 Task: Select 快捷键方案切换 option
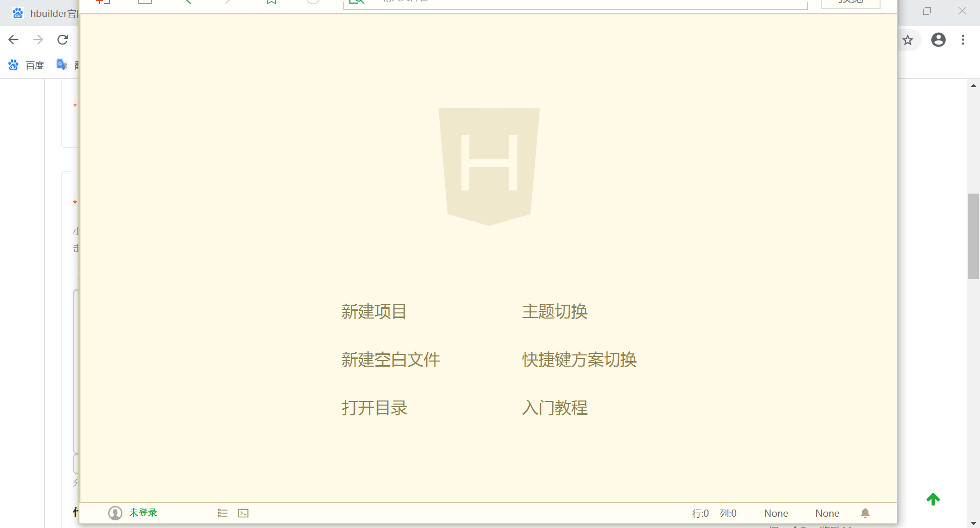point(579,360)
